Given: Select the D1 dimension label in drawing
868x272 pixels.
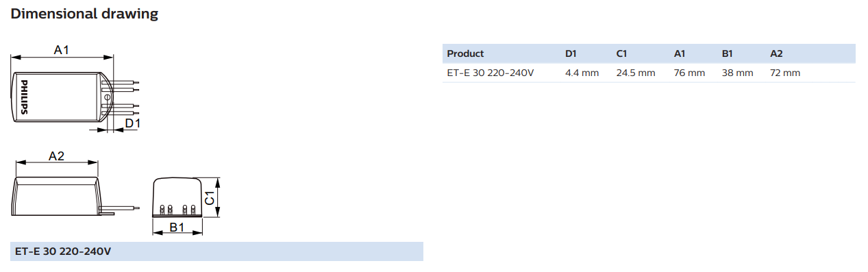Looking at the screenshot, I should tap(133, 123).
